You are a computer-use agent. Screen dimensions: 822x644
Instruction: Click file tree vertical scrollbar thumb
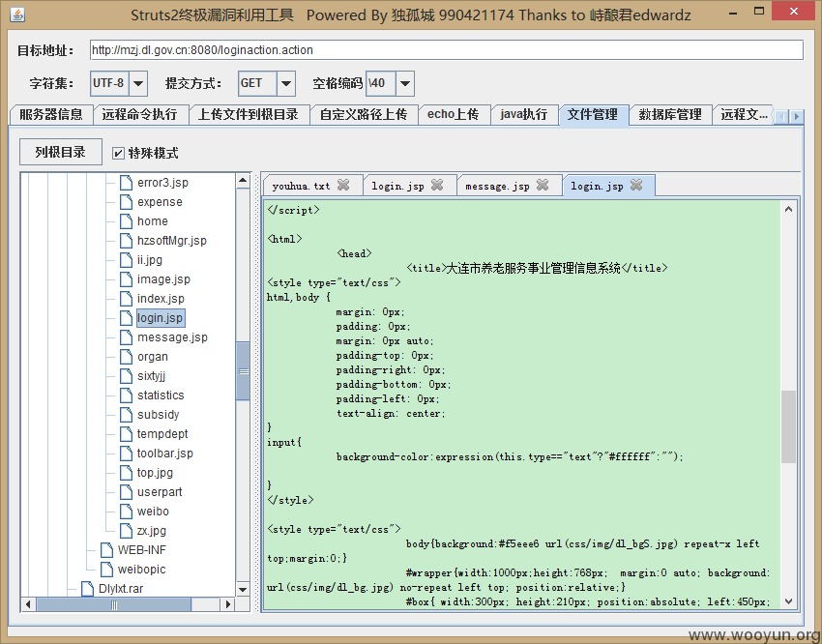pos(243,371)
